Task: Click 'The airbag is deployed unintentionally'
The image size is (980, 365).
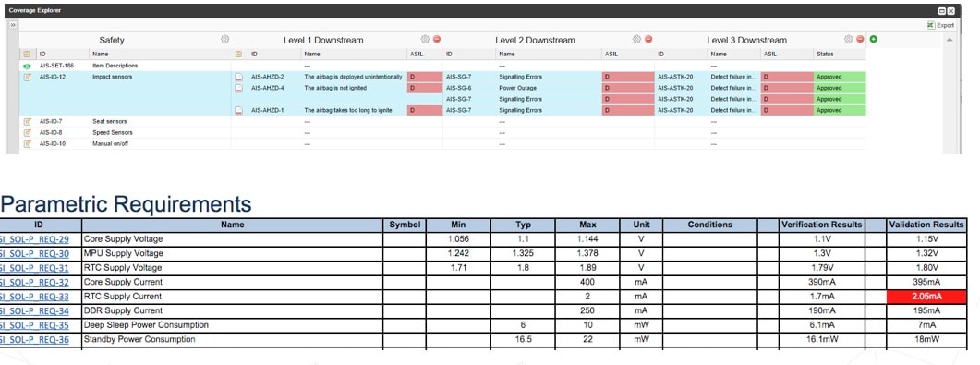Action: point(353,77)
